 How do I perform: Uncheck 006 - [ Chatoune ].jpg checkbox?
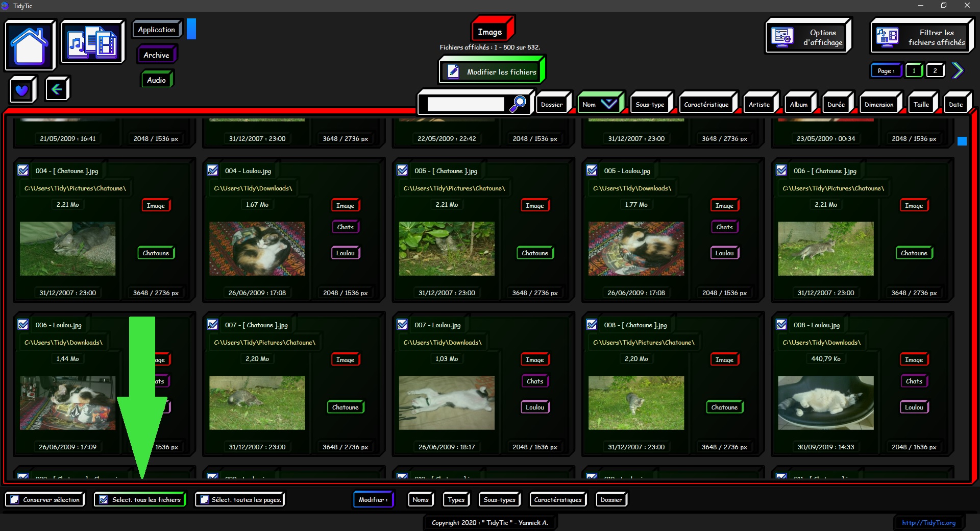(781, 170)
